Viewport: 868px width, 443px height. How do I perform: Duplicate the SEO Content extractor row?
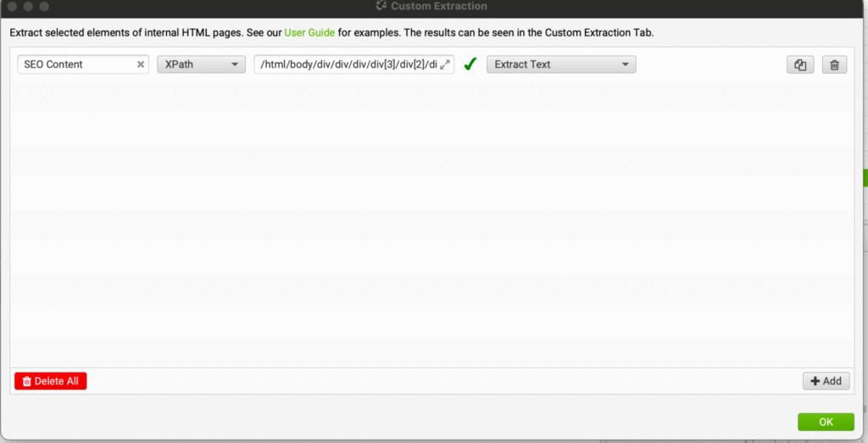tap(799, 64)
